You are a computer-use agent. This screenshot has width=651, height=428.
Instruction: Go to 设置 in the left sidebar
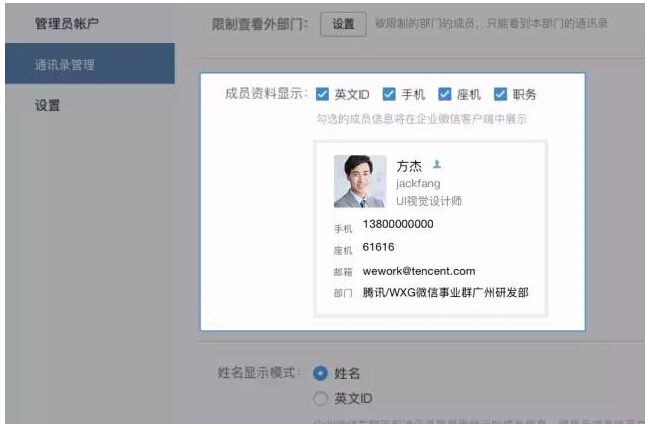coord(48,105)
